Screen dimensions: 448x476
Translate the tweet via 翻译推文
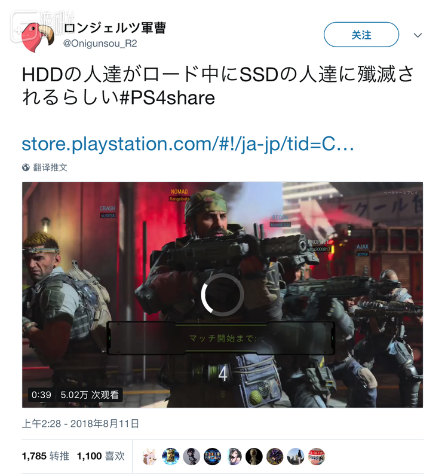(x=50, y=167)
